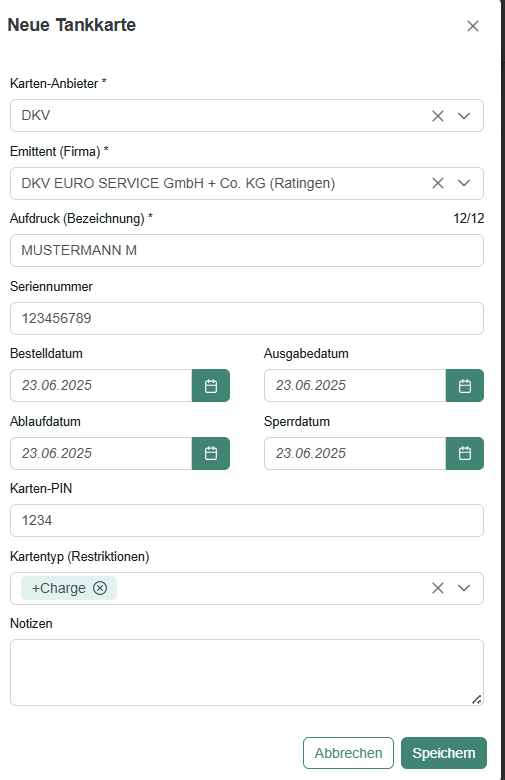Expand the Kartentyp (Restriktionen) dropdown
The width and height of the screenshot is (505, 780).
464,588
